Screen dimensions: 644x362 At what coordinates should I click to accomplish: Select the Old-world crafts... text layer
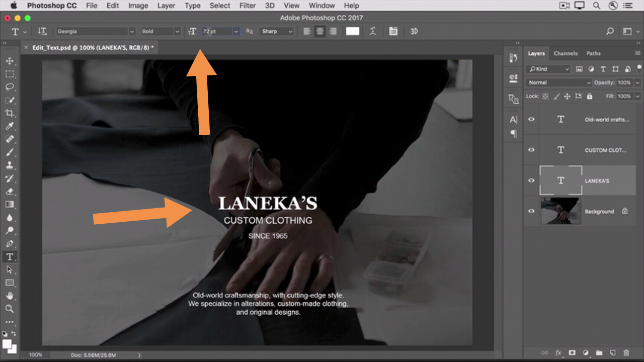(606, 120)
